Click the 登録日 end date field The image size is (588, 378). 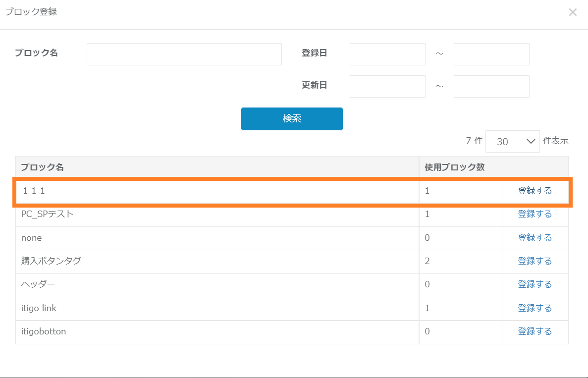[x=491, y=54]
